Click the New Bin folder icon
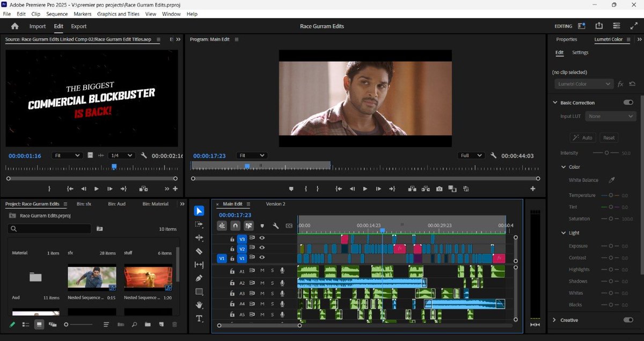Screen dimensions: 644x341 [x=147, y=324]
